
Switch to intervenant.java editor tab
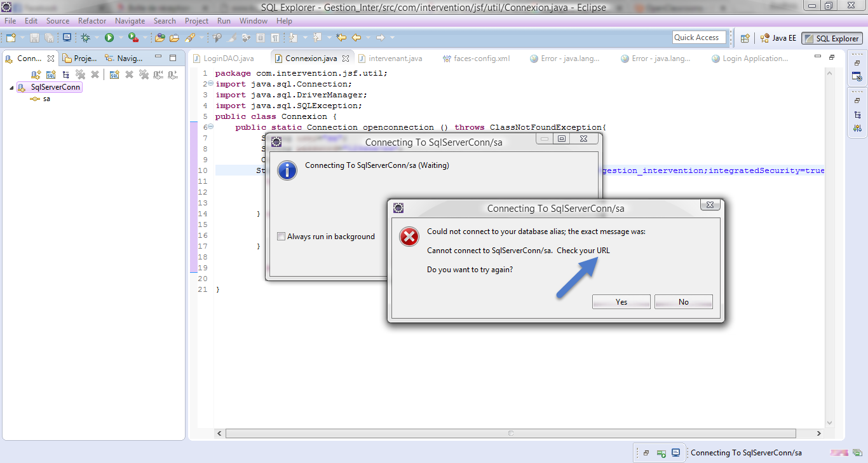click(x=390, y=59)
